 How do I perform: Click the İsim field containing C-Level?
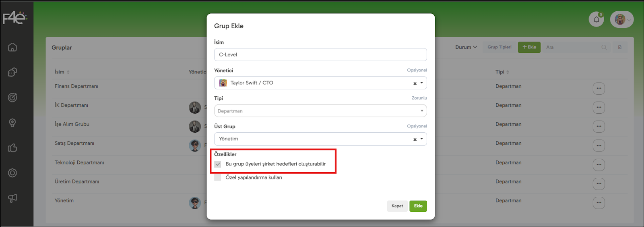pyautogui.click(x=320, y=55)
